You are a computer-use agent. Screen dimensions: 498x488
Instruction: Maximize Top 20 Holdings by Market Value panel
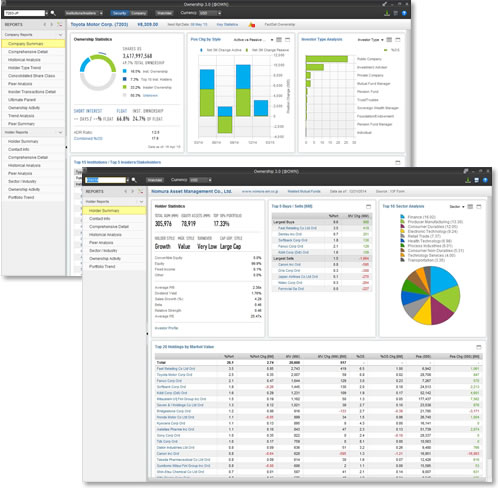(479, 347)
